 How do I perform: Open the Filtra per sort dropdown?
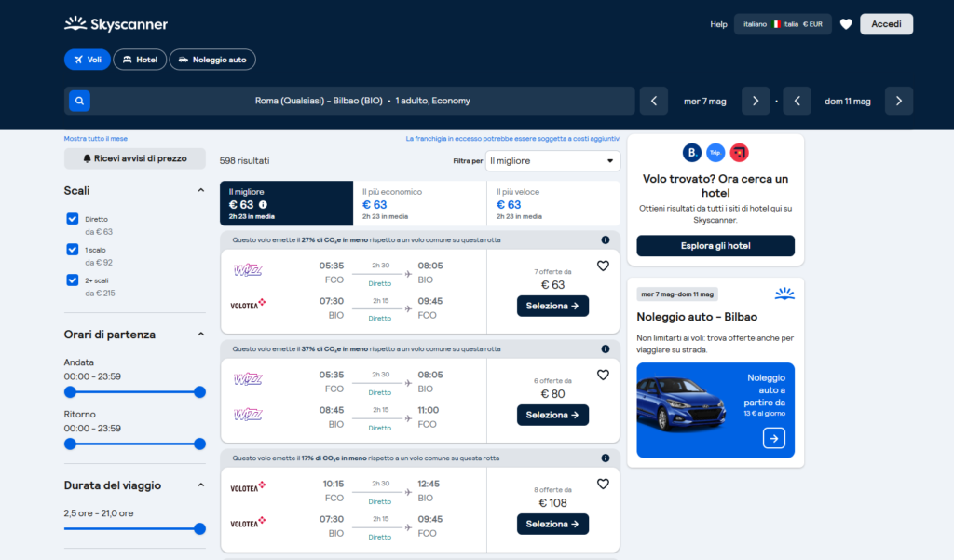(552, 160)
